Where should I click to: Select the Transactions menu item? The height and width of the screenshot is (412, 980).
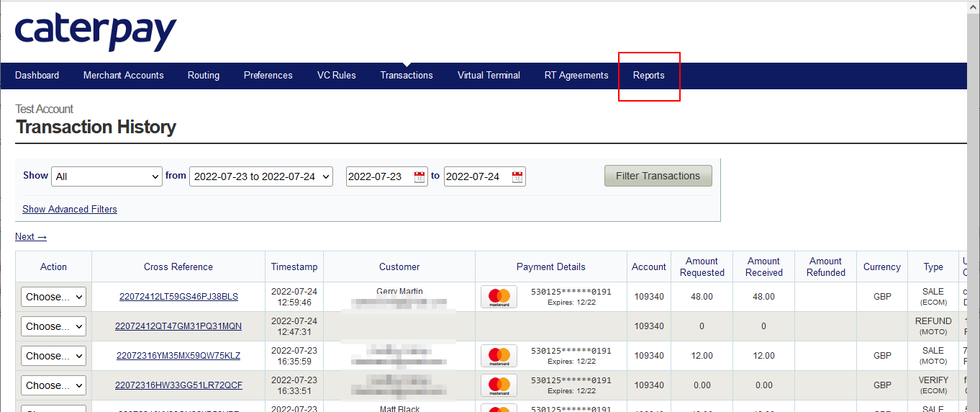(x=407, y=76)
